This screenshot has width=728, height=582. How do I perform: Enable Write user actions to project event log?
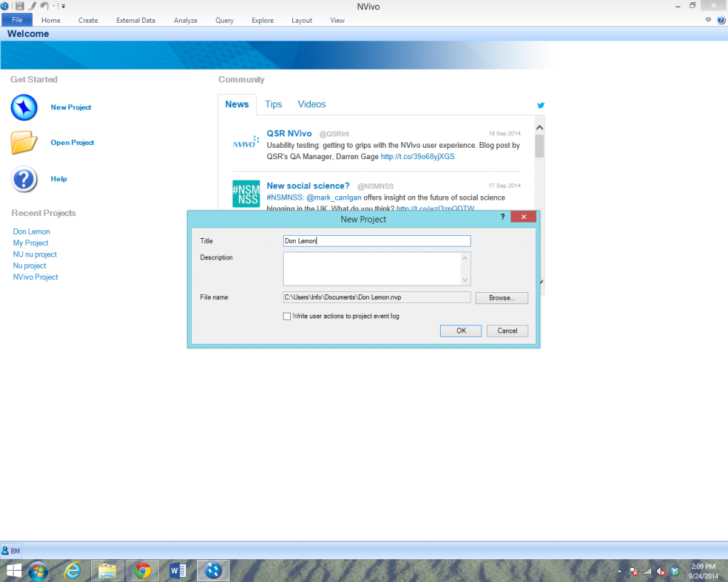287,316
